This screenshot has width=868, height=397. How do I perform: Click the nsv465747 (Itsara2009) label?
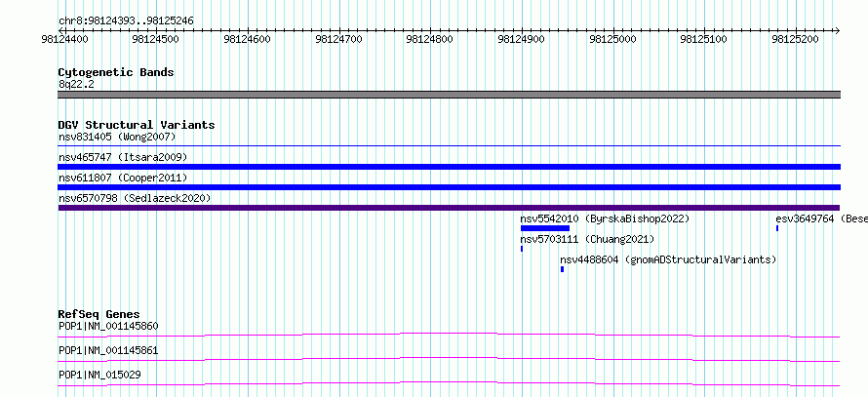click(x=123, y=157)
